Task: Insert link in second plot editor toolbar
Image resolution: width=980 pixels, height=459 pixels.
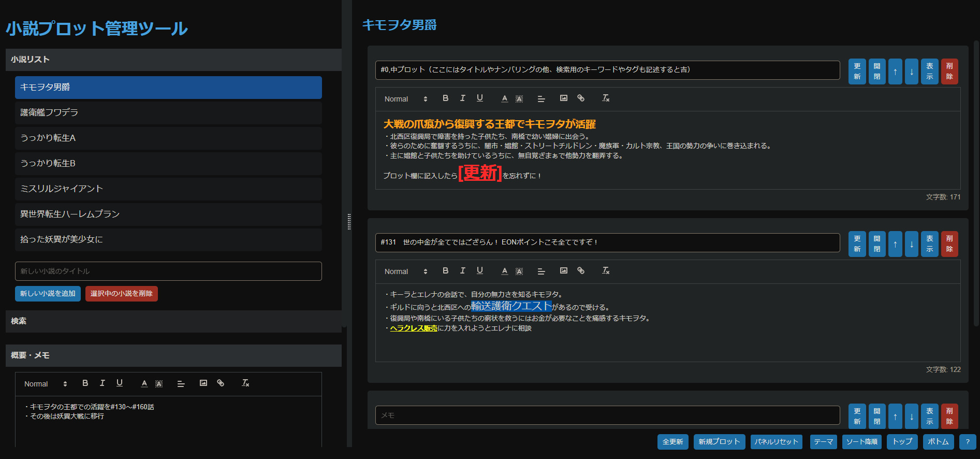Action: [581, 271]
